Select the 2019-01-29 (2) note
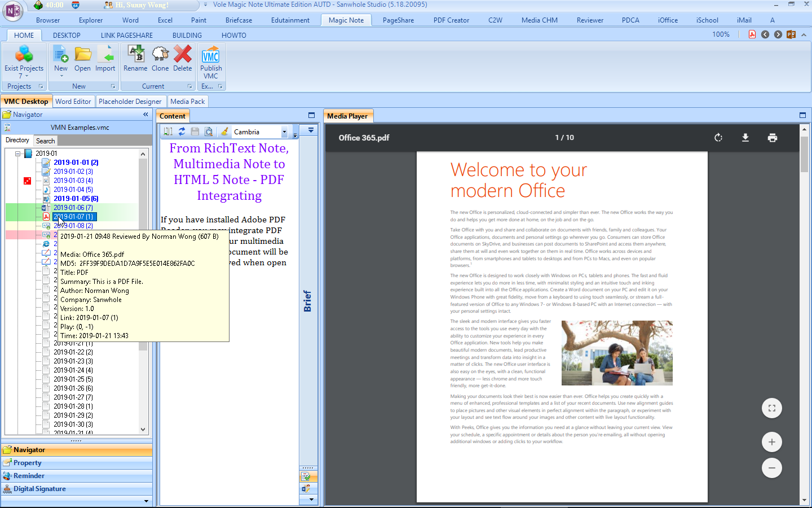Viewport: 812px width, 508px height. click(x=73, y=415)
